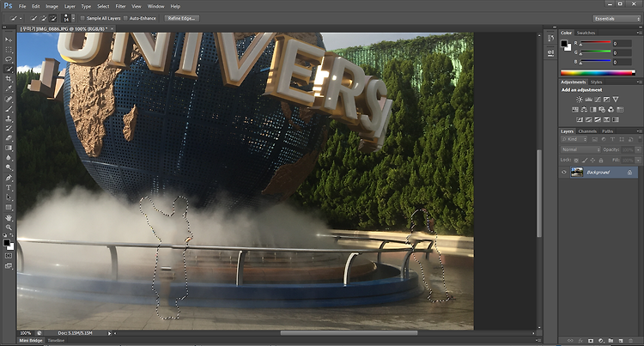Open the brush size picker dropdown
The width and height of the screenshot is (644, 346).
coord(73,18)
